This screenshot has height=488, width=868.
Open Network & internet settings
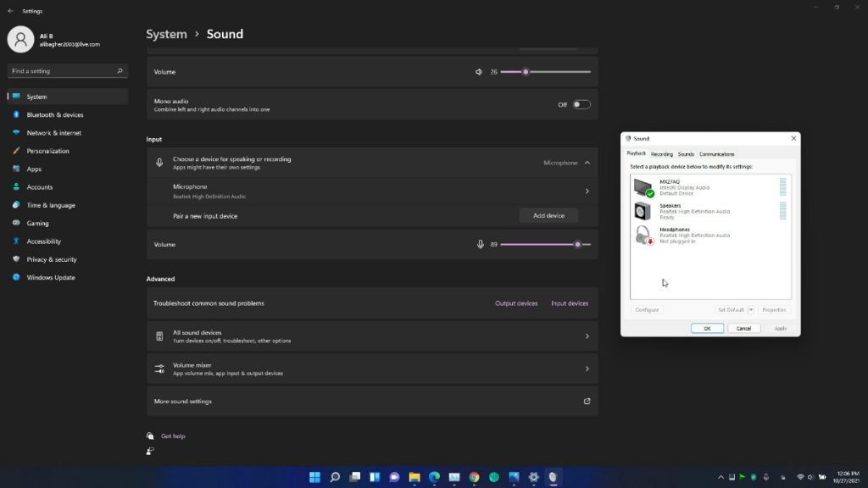[x=68, y=133]
